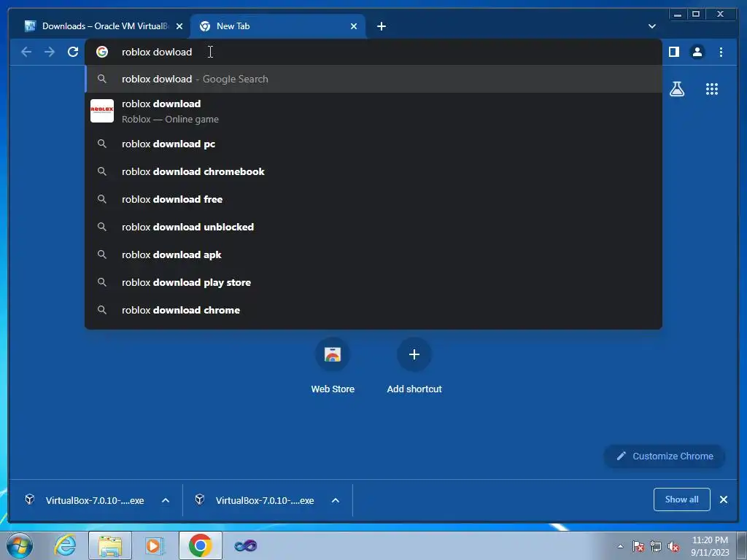Viewport: 747px width, 560px height.
Task: Pick the 'roblox download pc' suggestion
Action: click(x=373, y=144)
